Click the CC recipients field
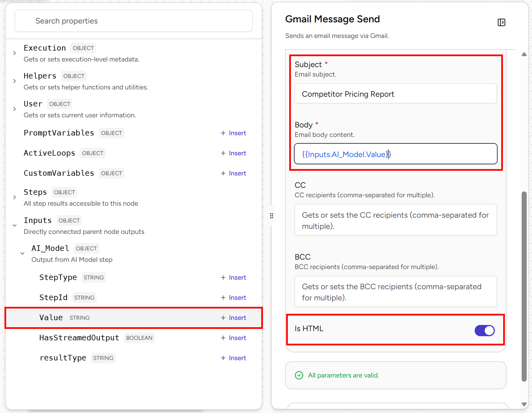Image resolution: width=532 pixels, height=413 pixels. [396, 220]
